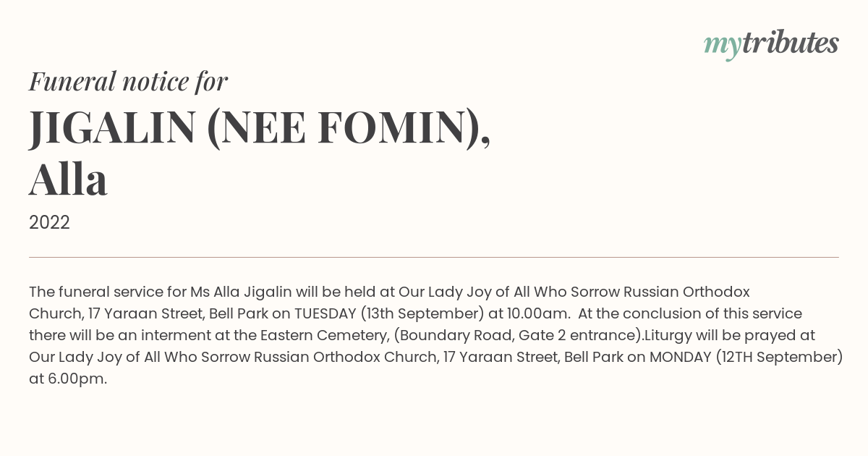
Task: Select the "Funeral notice for" heading
Action: 128,81
